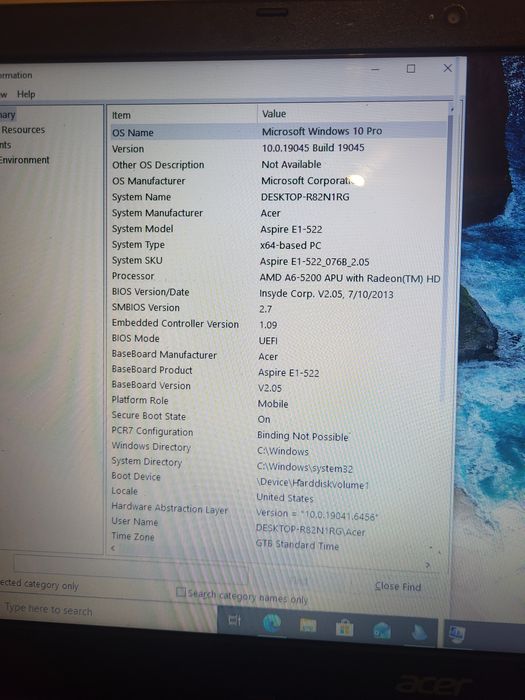This screenshot has width=525, height=700.
Task: Click the value x64-based PC
Action: pyautogui.click(x=290, y=245)
